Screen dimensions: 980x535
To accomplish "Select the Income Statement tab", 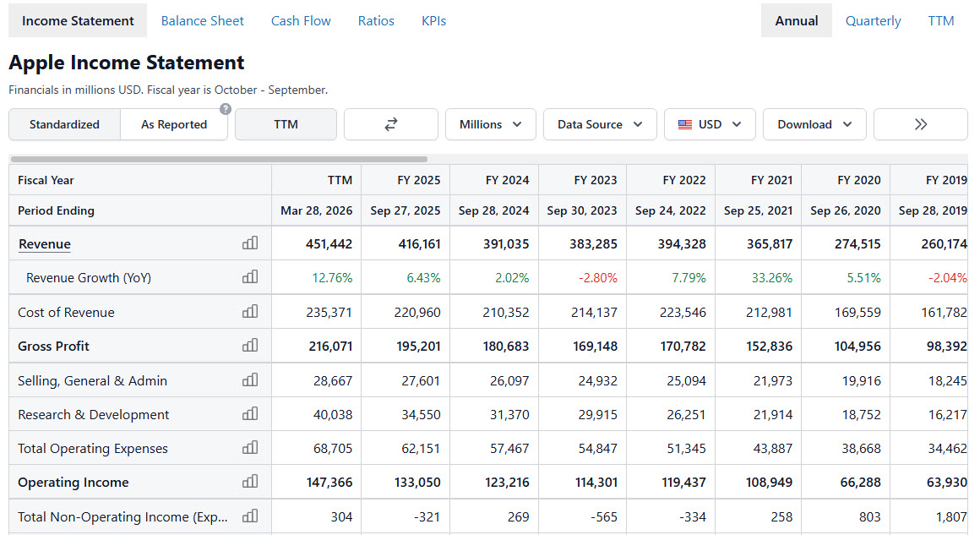I will click(x=78, y=20).
